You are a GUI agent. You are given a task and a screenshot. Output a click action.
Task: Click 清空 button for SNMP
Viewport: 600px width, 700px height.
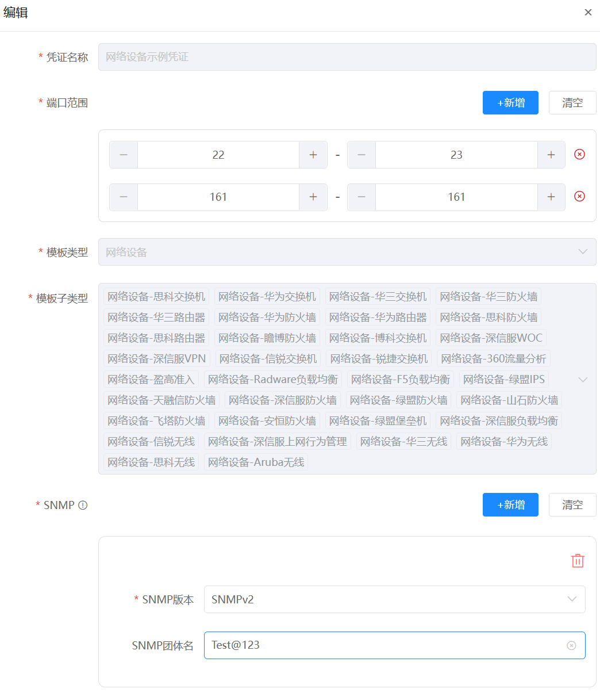click(572, 504)
